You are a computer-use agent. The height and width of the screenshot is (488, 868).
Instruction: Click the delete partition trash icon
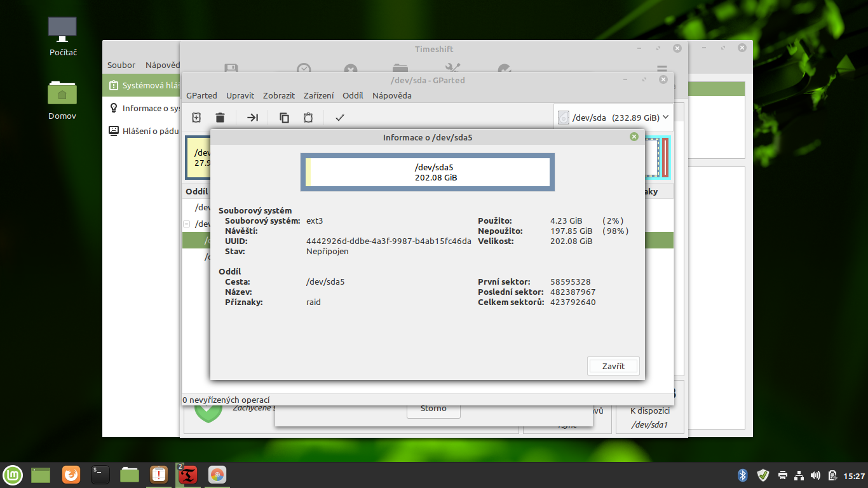(x=220, y=118)
